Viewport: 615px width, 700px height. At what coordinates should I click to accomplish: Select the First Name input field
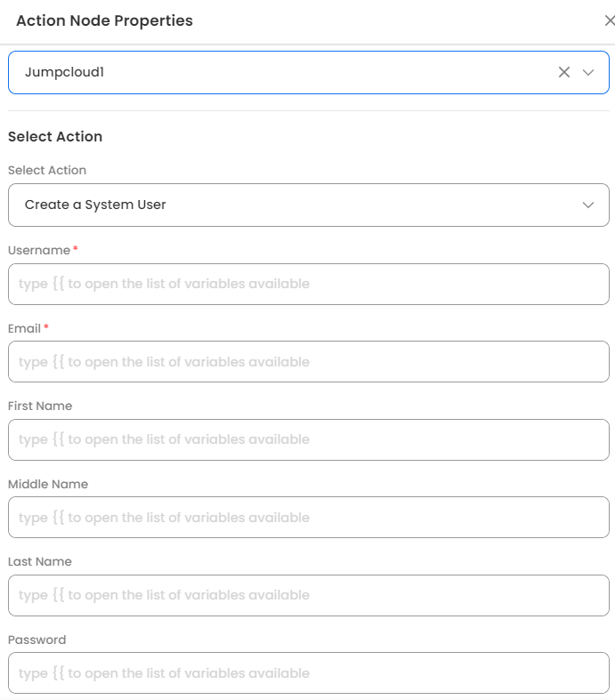click(x=308, y=439)
